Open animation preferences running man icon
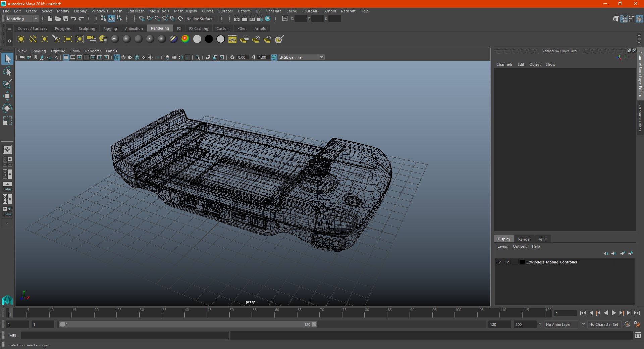This screenshot has height=349, width=644. click(637, 325)
